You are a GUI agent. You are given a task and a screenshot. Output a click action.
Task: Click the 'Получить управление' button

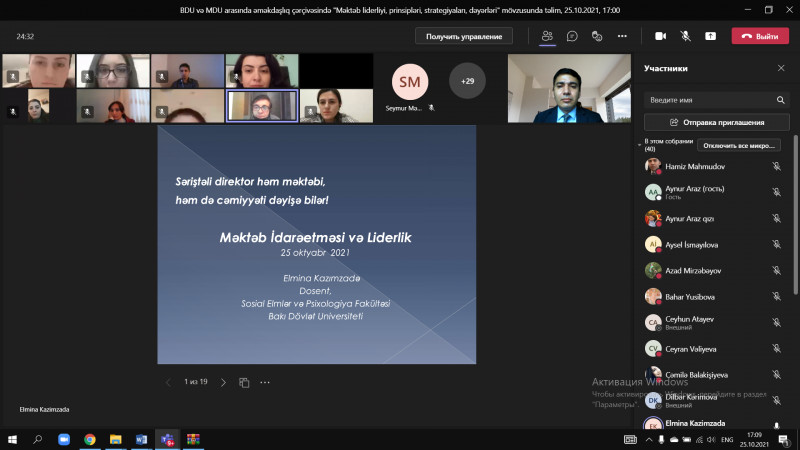click(x=463, y=36)
